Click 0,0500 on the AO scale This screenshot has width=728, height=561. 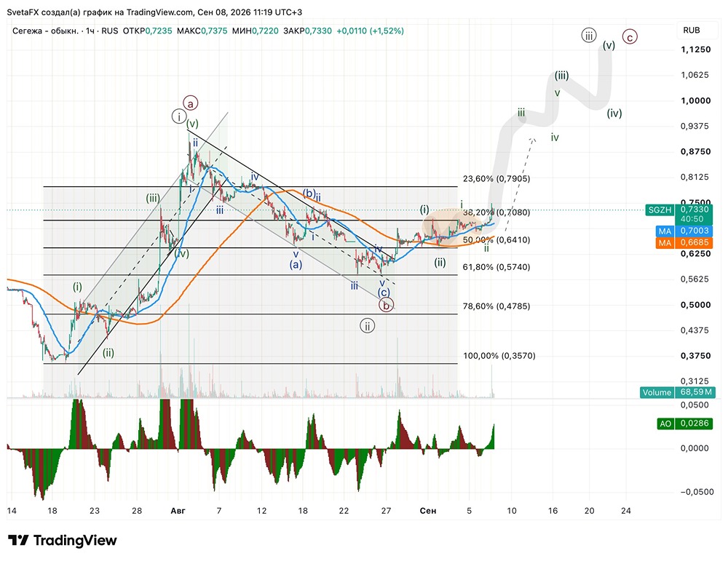click(695, 405)
